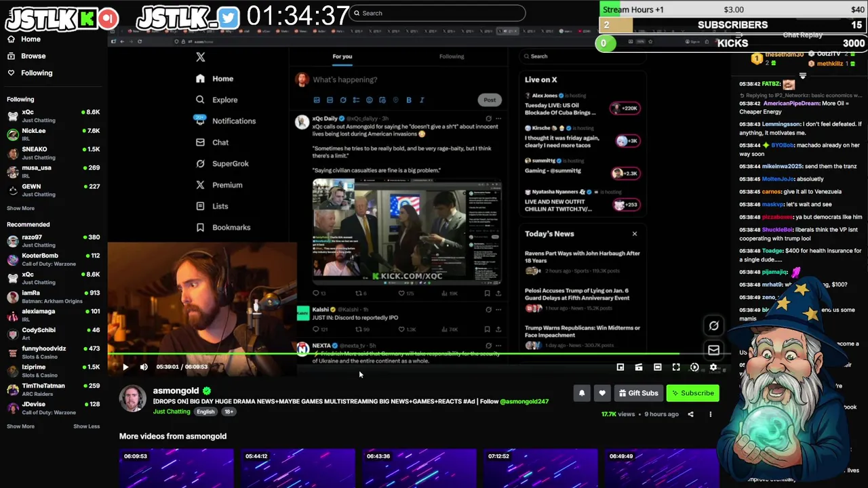Open the summit1g Gaming live item
868x488 pixels.
583,166
